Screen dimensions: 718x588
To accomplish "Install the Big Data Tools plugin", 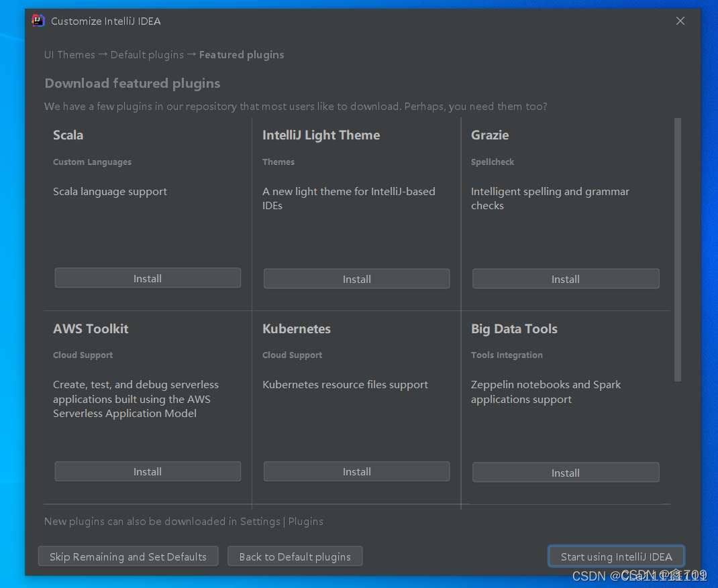I will [566, 472].
